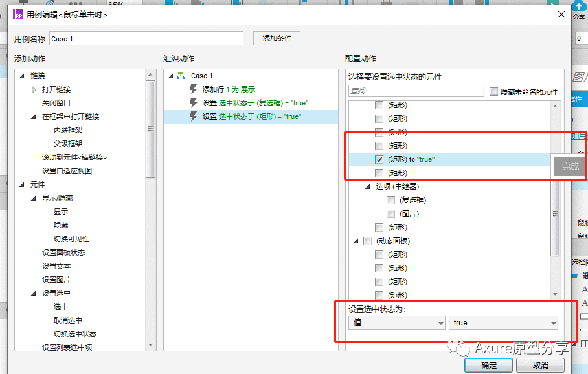Click lightning icon of 复选框 action row

coord(194,103)
